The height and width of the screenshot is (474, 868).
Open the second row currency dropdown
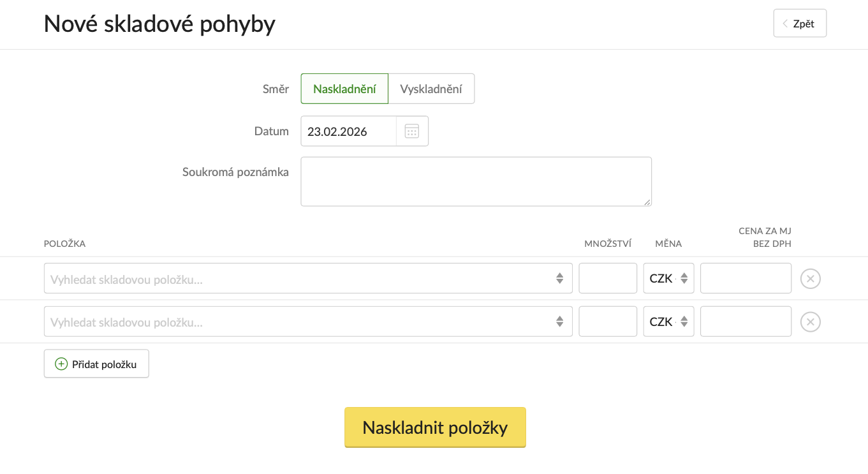(668, 322)
